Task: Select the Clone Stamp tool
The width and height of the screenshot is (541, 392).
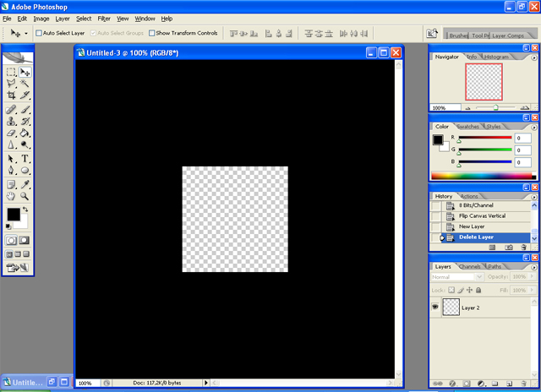Action: click(x=11, y=122)
